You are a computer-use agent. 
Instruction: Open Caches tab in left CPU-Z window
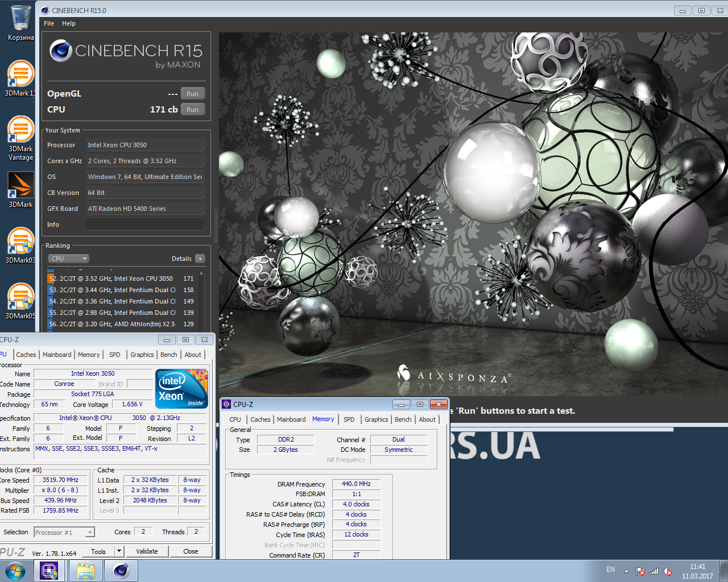coord(26,355)
